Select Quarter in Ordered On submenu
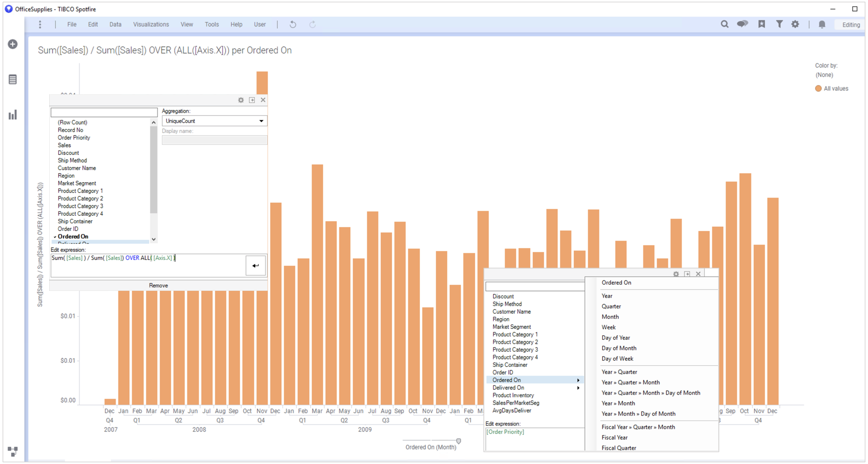This screenshot has width=868, height=464. (611, 307)
